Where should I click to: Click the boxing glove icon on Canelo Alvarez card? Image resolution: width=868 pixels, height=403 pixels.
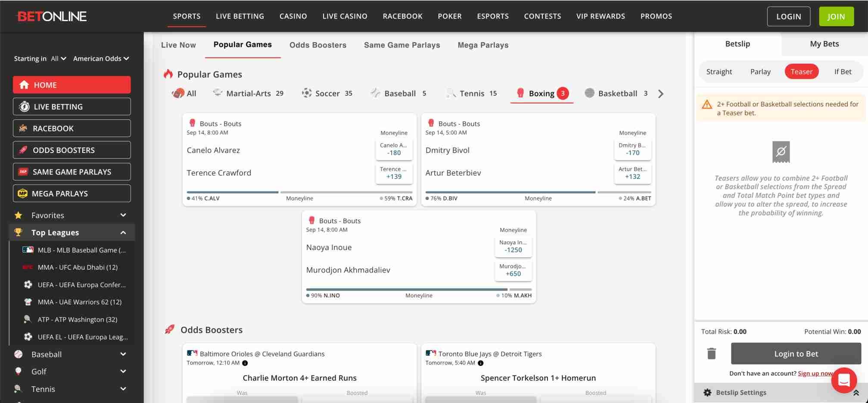[x=193, y=123]
